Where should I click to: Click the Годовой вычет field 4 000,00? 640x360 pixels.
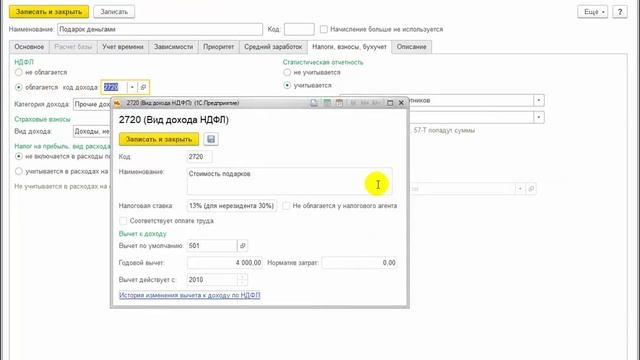point(225,263)
